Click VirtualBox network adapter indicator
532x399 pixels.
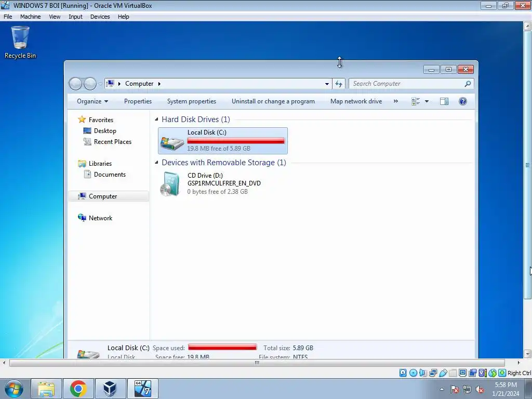click(x=433, y=373)
